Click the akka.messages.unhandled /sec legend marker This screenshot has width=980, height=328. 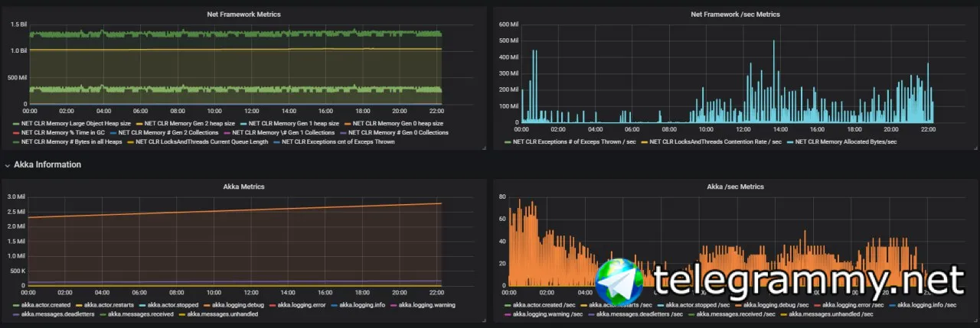tap(785, 314)
